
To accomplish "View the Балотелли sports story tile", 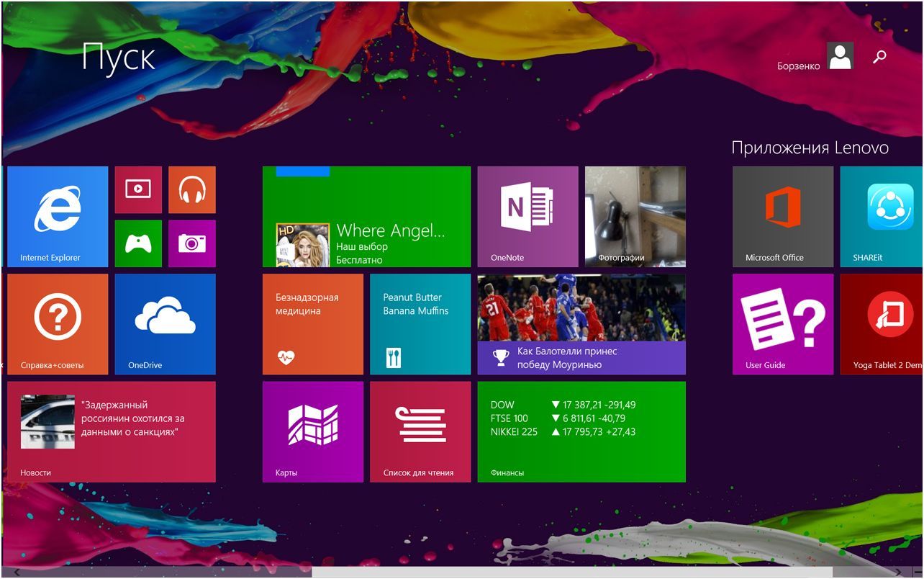I will click(581, 324).
